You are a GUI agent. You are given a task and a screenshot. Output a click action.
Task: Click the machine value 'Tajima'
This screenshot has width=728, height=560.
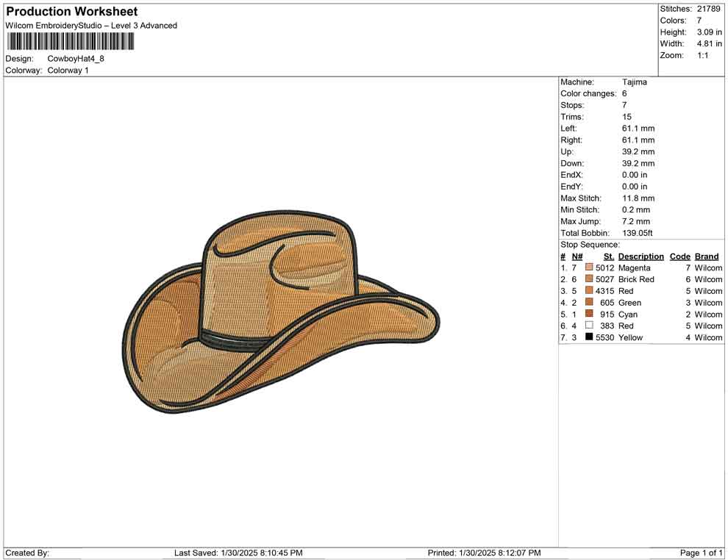[x=634, y=82]
